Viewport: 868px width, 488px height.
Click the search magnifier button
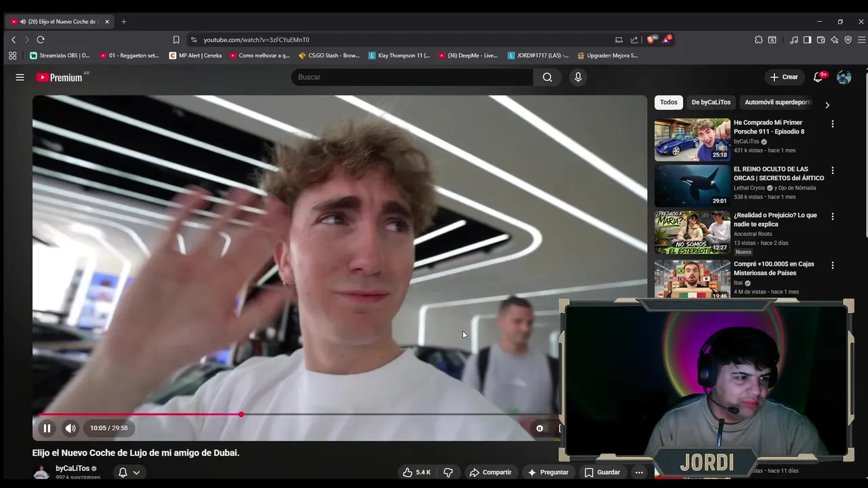click(547, 77)
